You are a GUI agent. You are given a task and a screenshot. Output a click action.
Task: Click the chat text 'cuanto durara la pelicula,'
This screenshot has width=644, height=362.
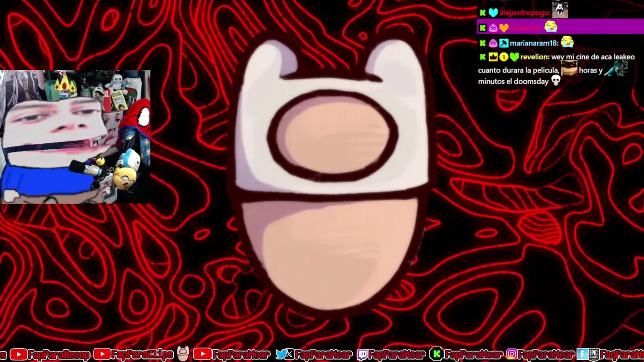tap(519, 70)
